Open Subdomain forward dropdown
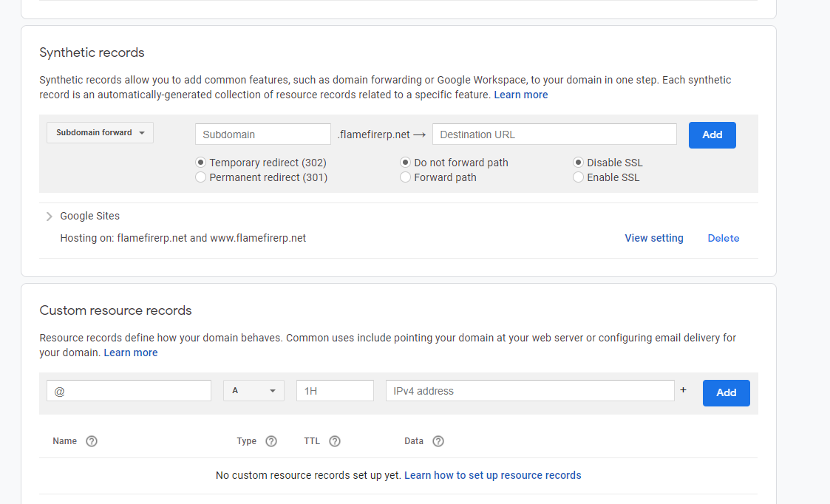This screenshot has height=504, width=830. point(100,133)
